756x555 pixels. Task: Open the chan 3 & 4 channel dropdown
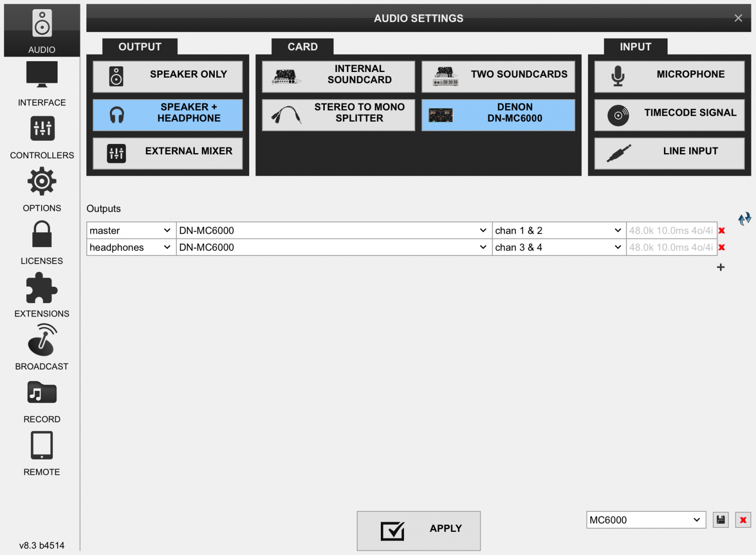(x=559, y=247)
